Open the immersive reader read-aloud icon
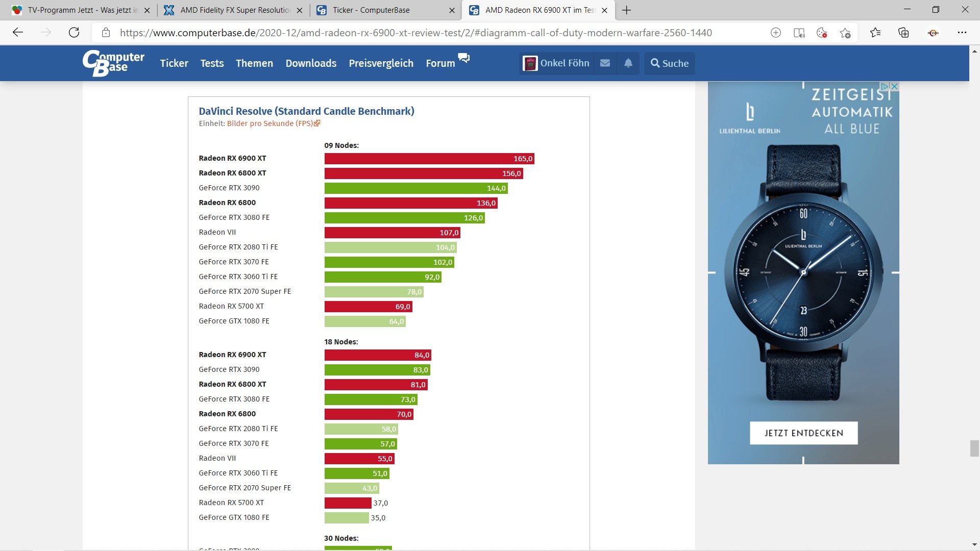This screenshot has width=980, height=551. pos(799,33)
